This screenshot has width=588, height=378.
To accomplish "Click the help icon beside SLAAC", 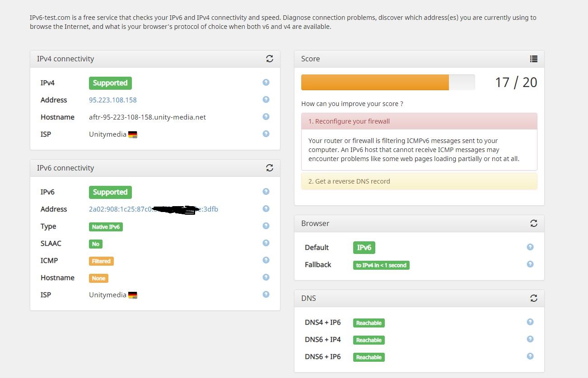I will (x=266, y=243).
